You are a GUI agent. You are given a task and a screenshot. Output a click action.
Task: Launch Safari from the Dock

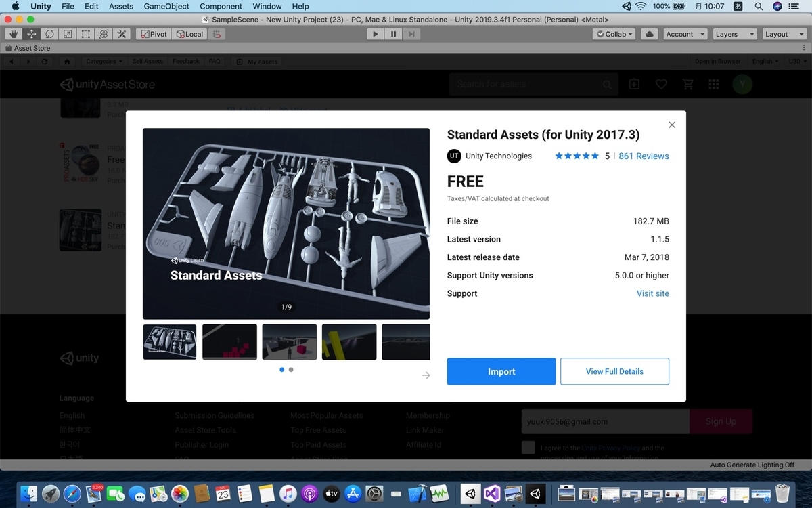pos(72,493)
